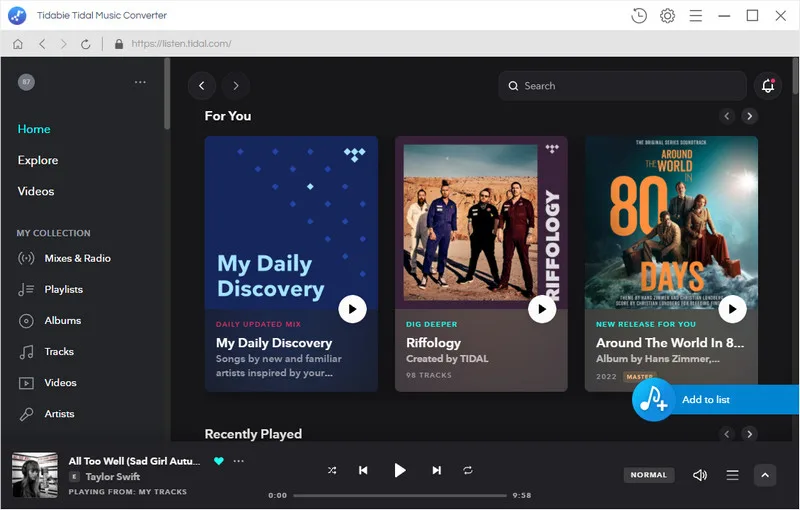Open sidebar three-dots menu
Screen dimensions: 800x510
pyautogui.click(x=140, y=82)
